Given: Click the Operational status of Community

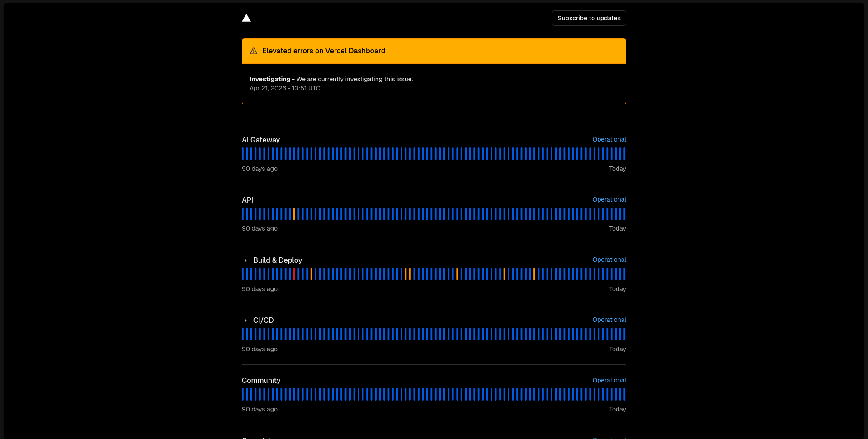Looking at the screenshot, I should coord(609,380).
